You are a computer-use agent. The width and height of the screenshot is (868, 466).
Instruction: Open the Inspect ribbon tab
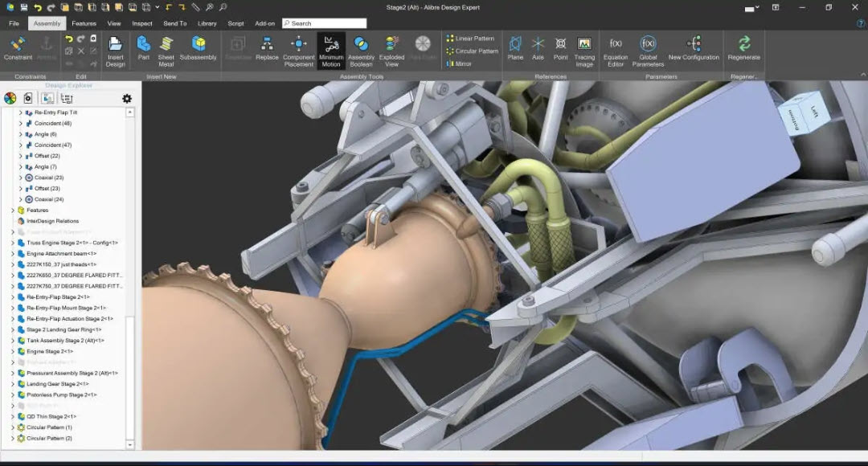point(142,23)
